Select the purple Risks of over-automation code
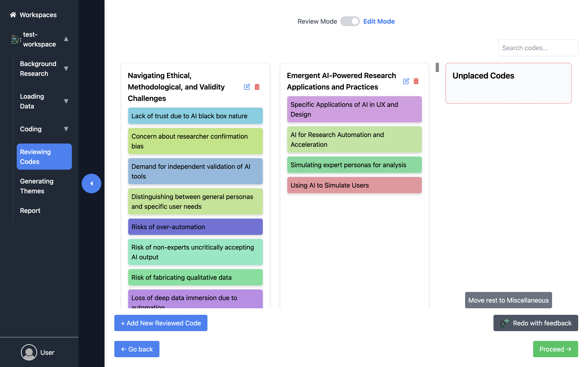 (195, 227)
